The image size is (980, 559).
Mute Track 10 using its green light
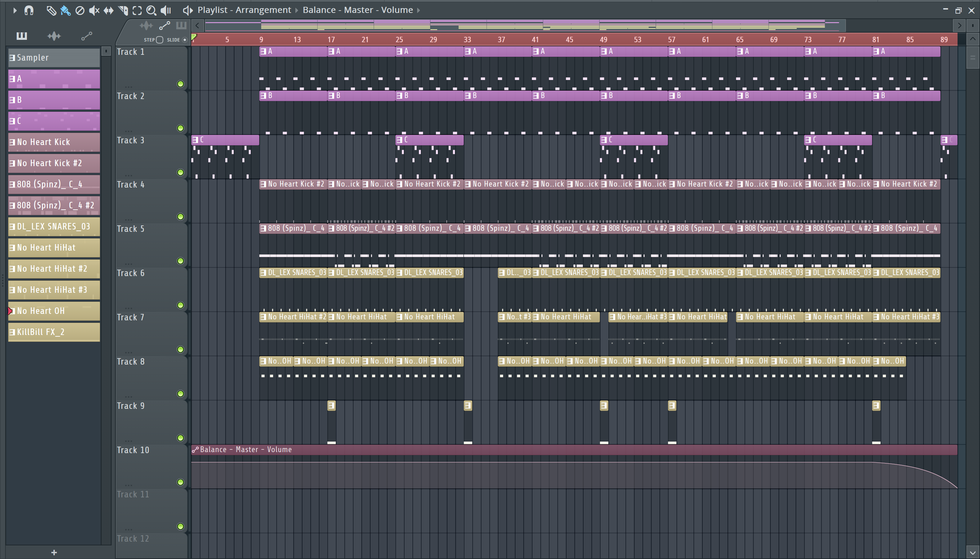click(180, 482)
